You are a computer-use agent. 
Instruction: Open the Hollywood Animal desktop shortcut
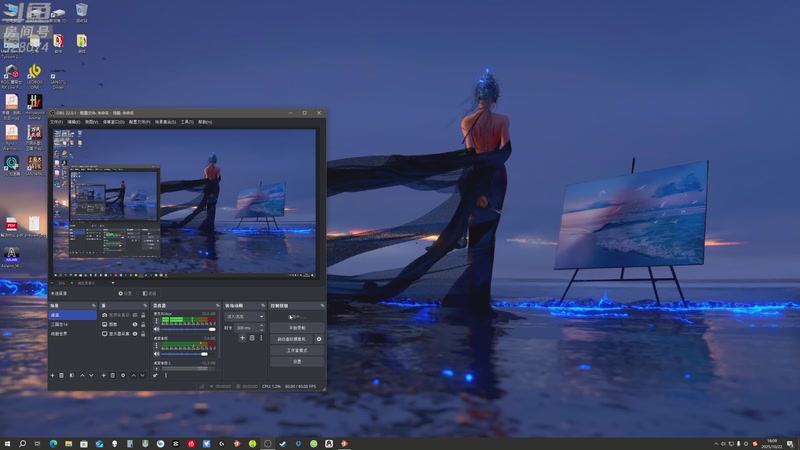[x=35, y=106]
